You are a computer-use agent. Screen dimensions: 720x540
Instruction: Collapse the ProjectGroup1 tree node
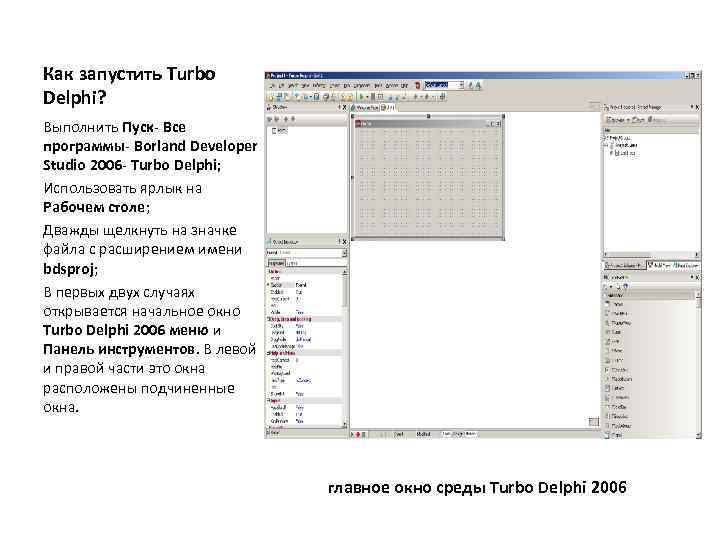(x=604, y=137)
